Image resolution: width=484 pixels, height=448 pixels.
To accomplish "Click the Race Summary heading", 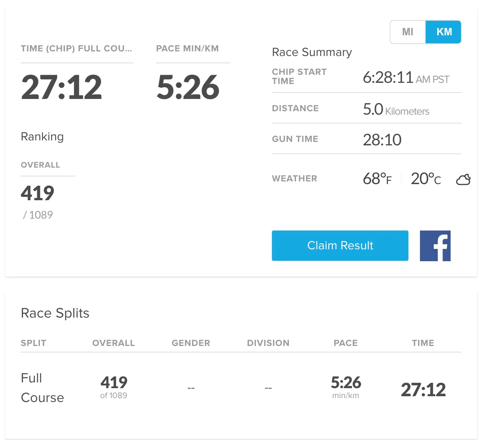I will pyautogui.click(x=312, y=52).
